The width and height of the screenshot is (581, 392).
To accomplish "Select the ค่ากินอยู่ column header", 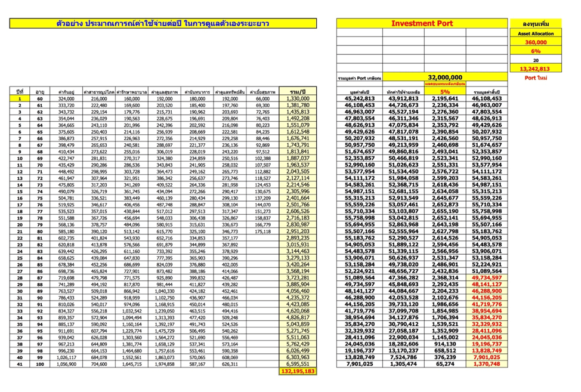I will 66,91.
